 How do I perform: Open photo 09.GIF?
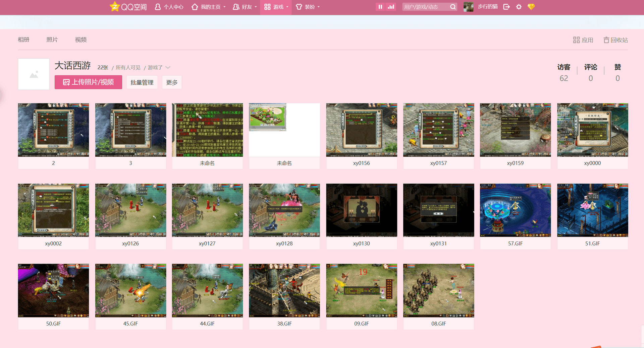[x=362, y=290]
